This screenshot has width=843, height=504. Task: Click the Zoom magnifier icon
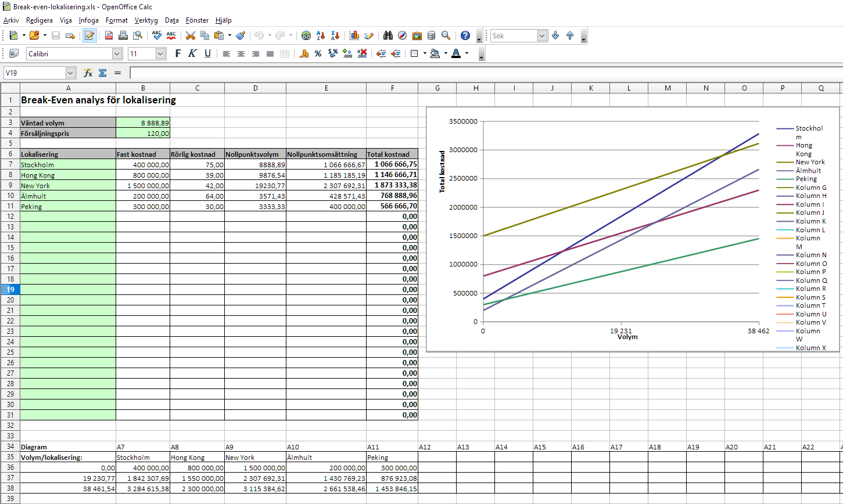coord(446,35)
